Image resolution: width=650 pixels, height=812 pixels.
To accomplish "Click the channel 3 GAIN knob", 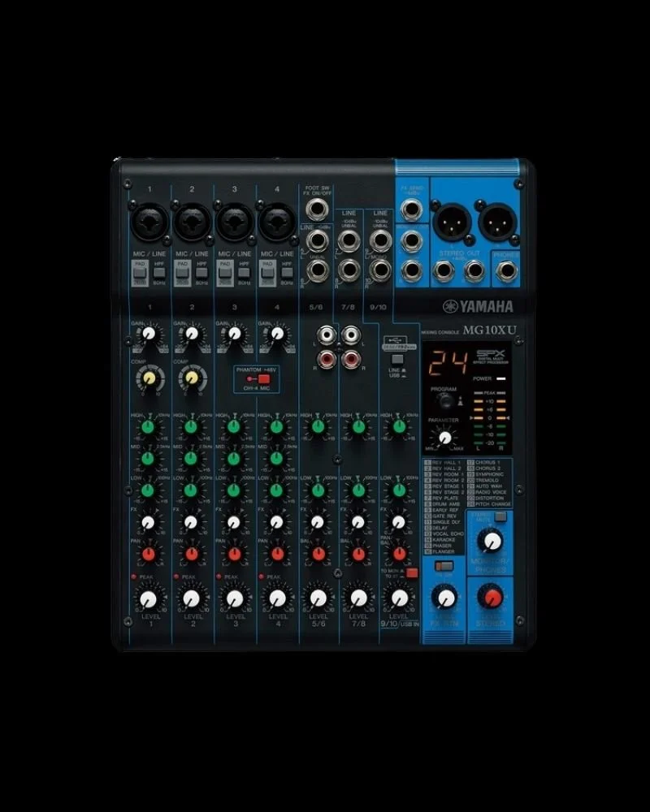I will [234, 332].
